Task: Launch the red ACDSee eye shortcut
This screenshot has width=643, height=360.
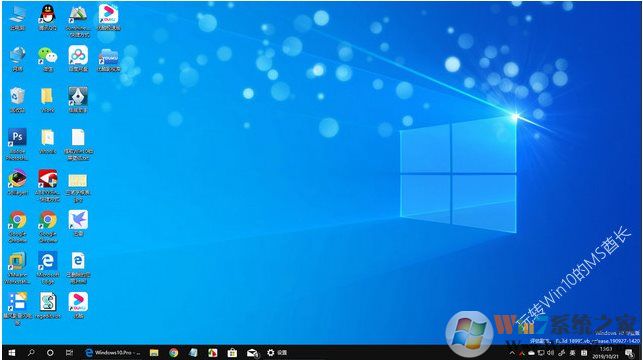Action: click(48, 185)
